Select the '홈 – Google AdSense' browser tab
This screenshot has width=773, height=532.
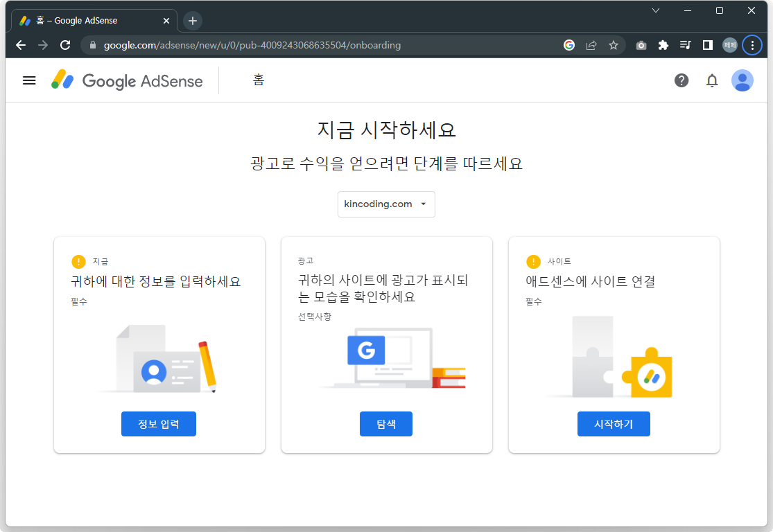[x=94, y=21]
